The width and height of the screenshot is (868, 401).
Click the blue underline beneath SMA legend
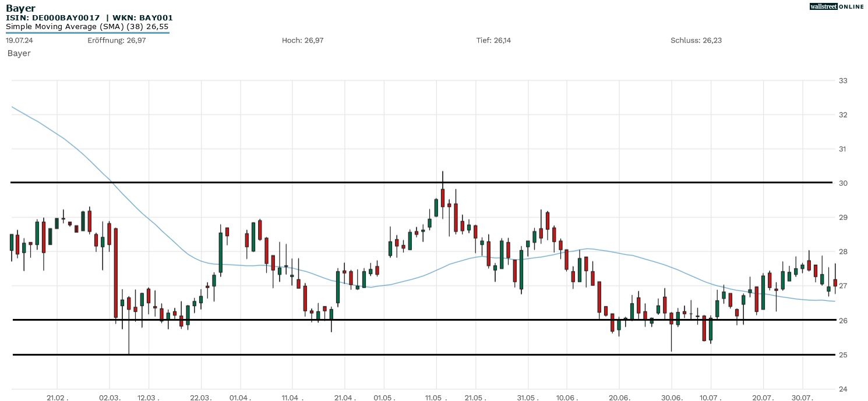coord(87,33)
